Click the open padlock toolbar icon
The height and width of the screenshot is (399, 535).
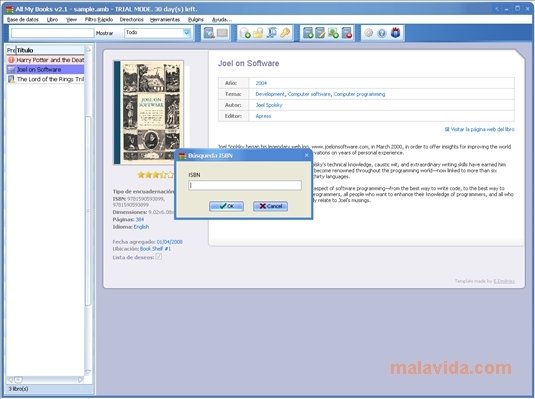click(x=258, y=33)
